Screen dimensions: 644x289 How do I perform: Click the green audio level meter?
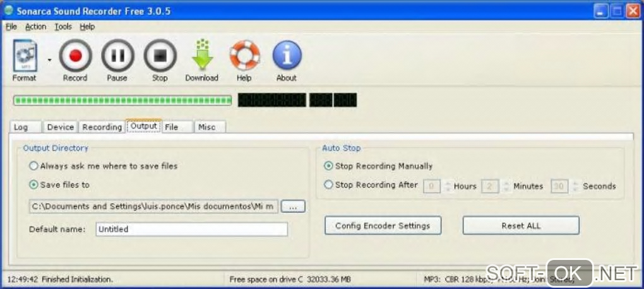click(122, 100)
